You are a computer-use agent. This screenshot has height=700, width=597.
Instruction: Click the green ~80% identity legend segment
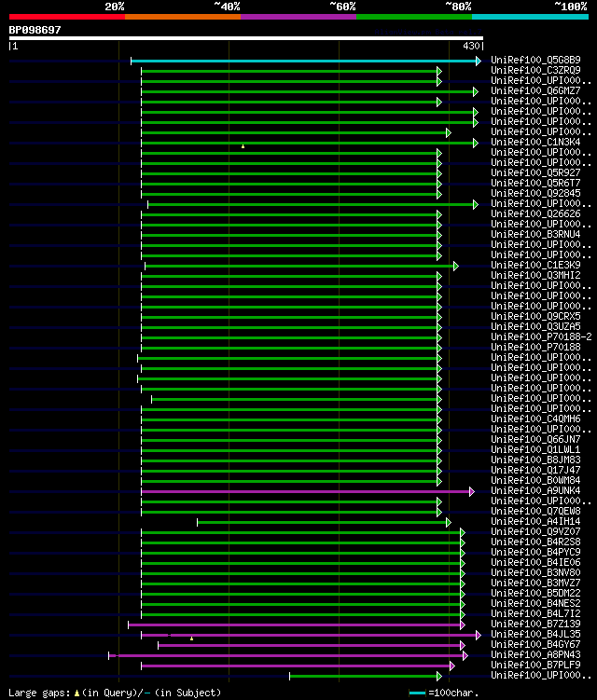click(x=414, y=17)
